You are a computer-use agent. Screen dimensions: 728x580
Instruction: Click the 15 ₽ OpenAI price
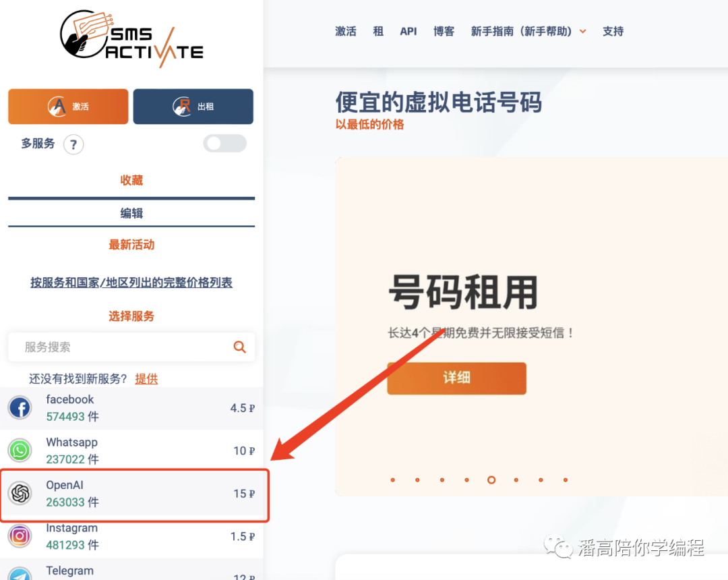pyautogui.click(x=244, y=494)
